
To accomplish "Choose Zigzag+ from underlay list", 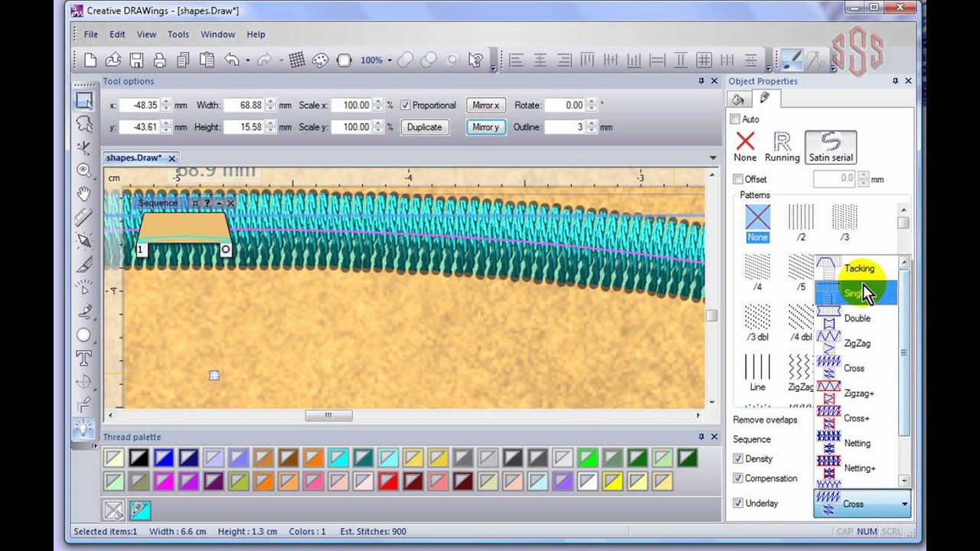I will pyautogui.click(x=856, y=393).
